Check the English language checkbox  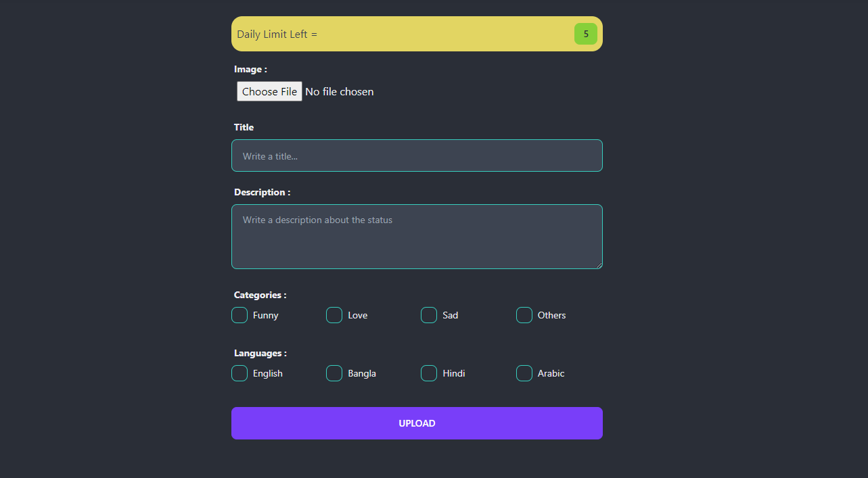point(239,373)
